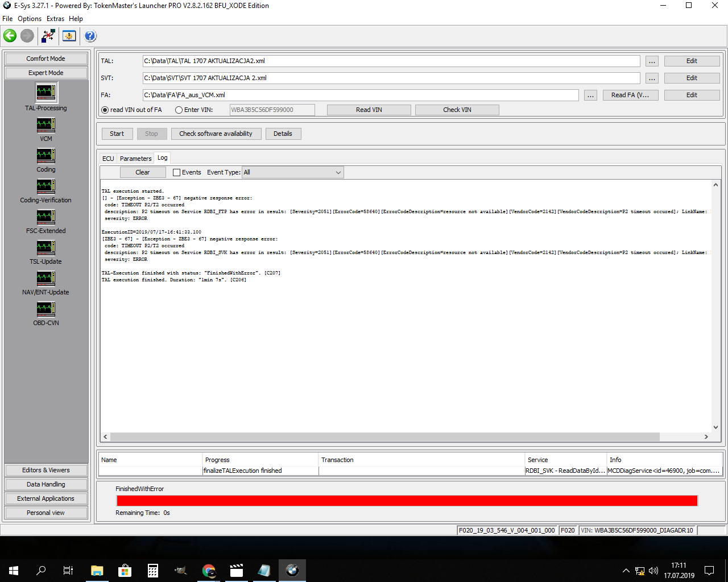
Task: Open Calculator from the taskbar
Action: point(152,571)
